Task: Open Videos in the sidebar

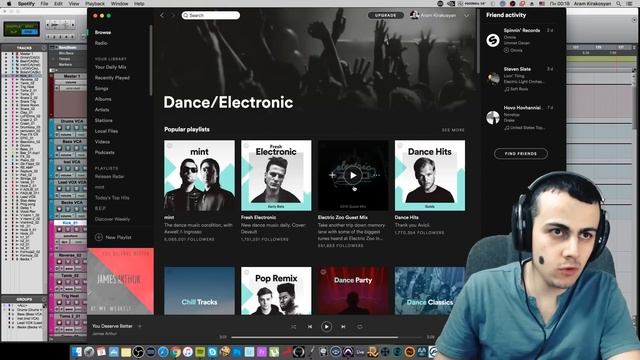Action: 102,142
